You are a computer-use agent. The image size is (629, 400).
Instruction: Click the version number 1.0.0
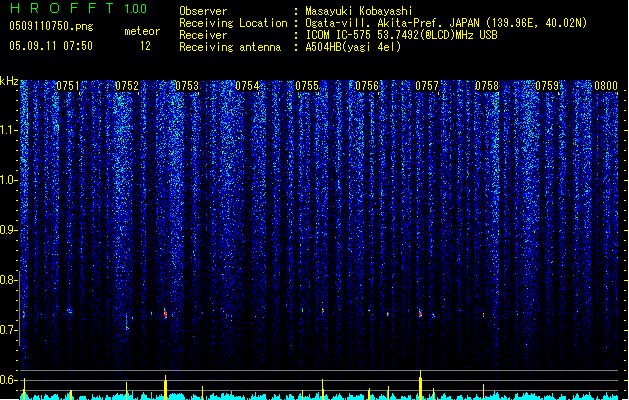coord(136,8)
